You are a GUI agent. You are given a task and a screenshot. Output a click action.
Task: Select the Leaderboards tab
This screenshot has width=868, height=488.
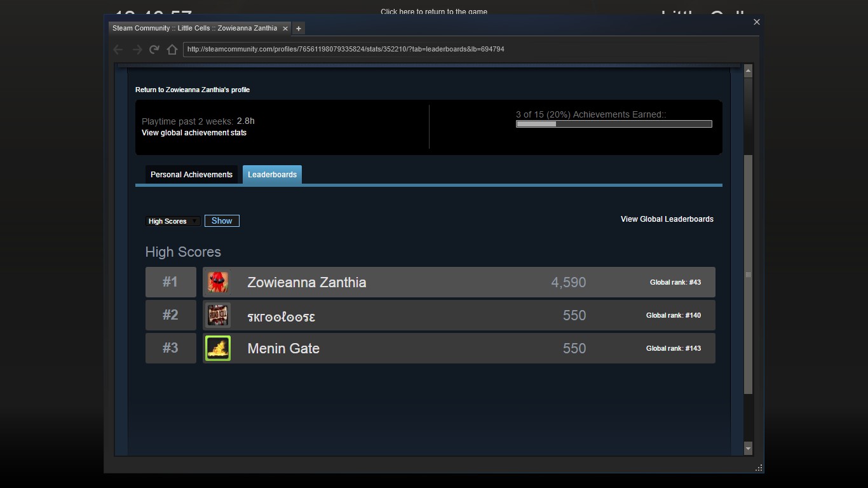pyautogui.click(x=272, y=175)
